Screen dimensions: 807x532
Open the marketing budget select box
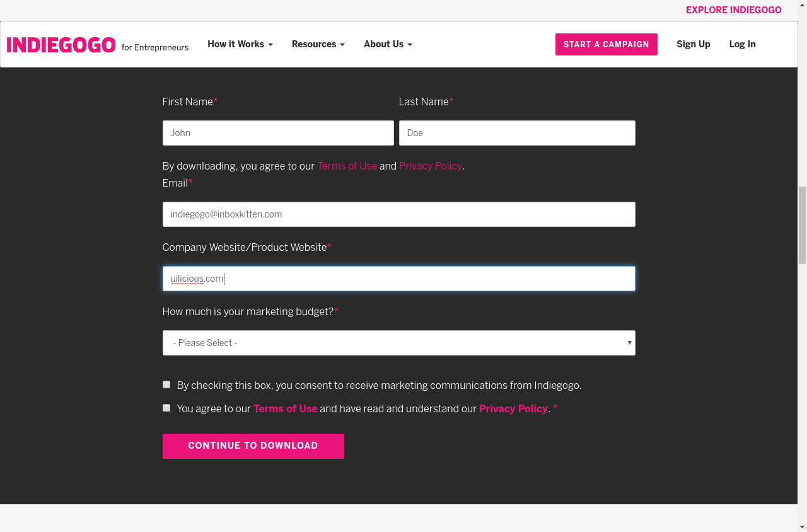(x=398, y=343)
